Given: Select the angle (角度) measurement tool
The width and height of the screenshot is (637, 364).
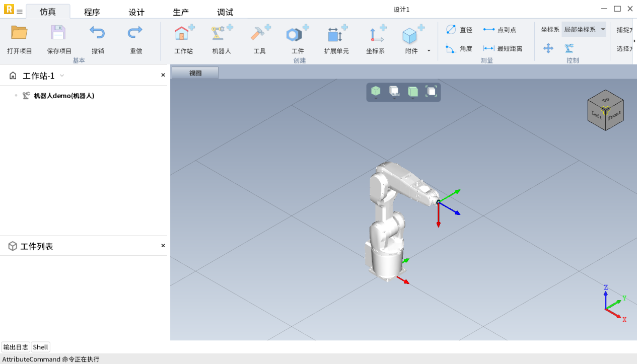Looking at the screenshot, I should click(x=459, y=49).
